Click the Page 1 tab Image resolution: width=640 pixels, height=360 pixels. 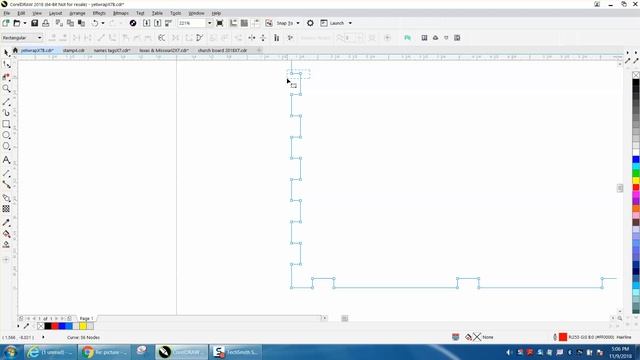coord(87,318)
